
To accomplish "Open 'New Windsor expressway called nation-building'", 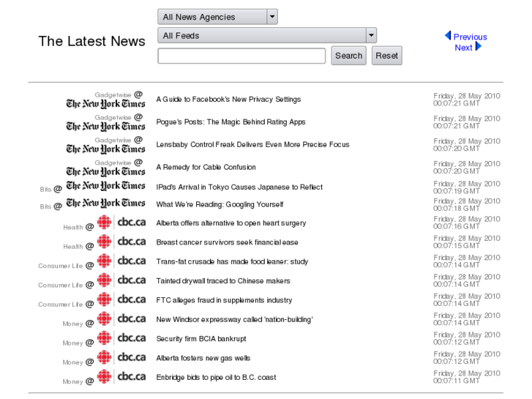I will 234,320.
